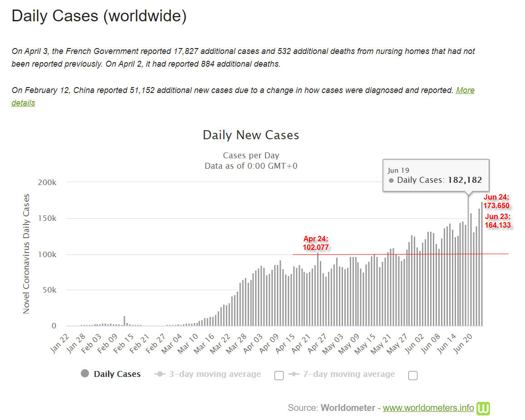Click the Apr 24 bar at 102.077

(318, 289)
